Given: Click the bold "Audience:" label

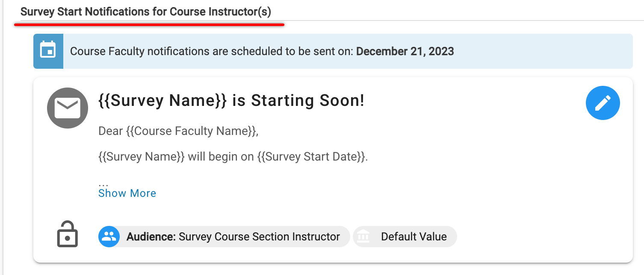Looking at the screenshot, I should click(151, 237).
